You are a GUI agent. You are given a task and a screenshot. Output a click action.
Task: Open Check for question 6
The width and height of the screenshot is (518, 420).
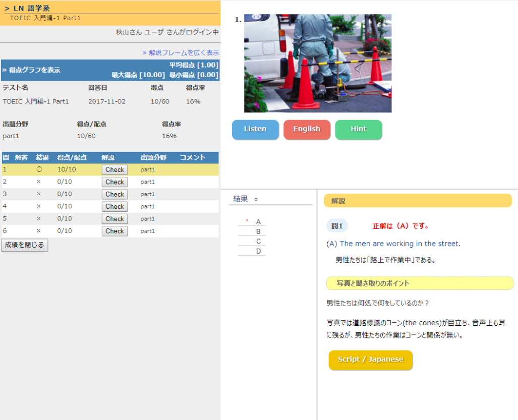coord(114,231)
